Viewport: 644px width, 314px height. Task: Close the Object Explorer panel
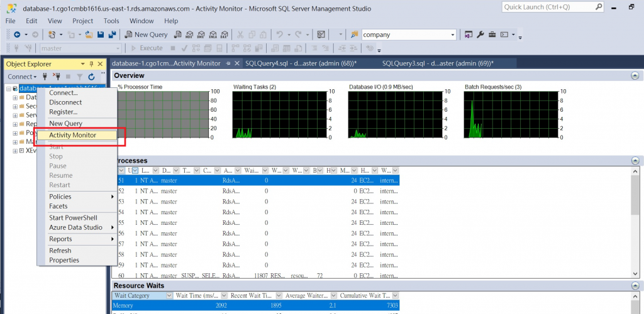(100, 64)
